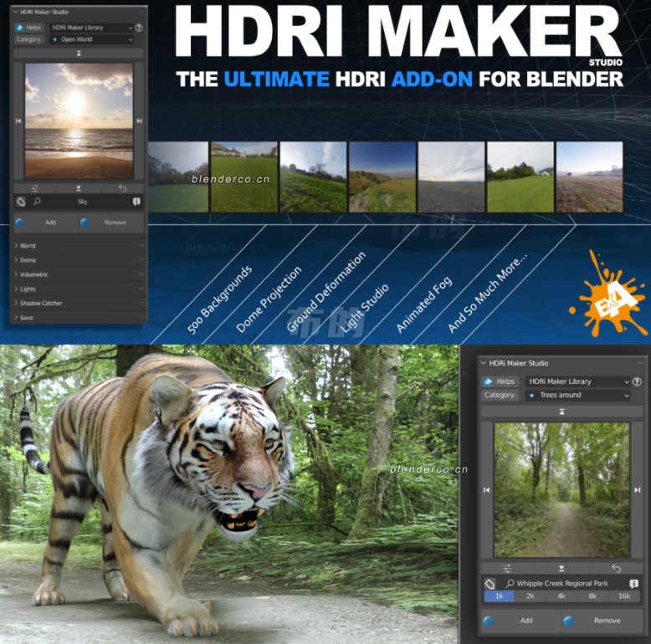Open the HDRi Maker Library dropdown above the Open World category

[x=91, y=28]
